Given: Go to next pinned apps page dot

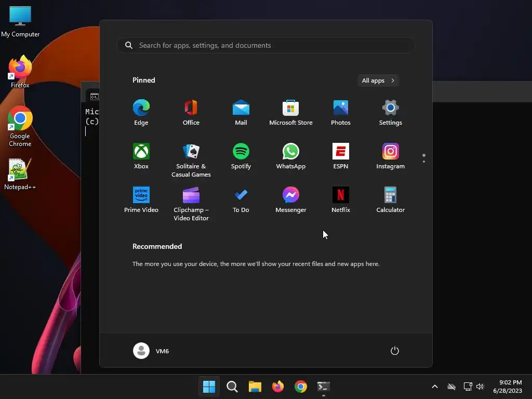Looking at the screenshot, I should coord(424,162).
